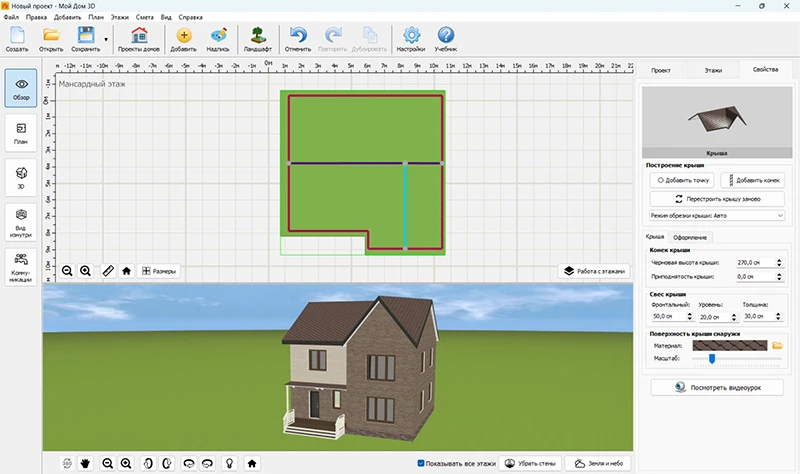Switch to 3D view in sidebar
Viewport: 800px width, 474px height.
click(21, 174)
